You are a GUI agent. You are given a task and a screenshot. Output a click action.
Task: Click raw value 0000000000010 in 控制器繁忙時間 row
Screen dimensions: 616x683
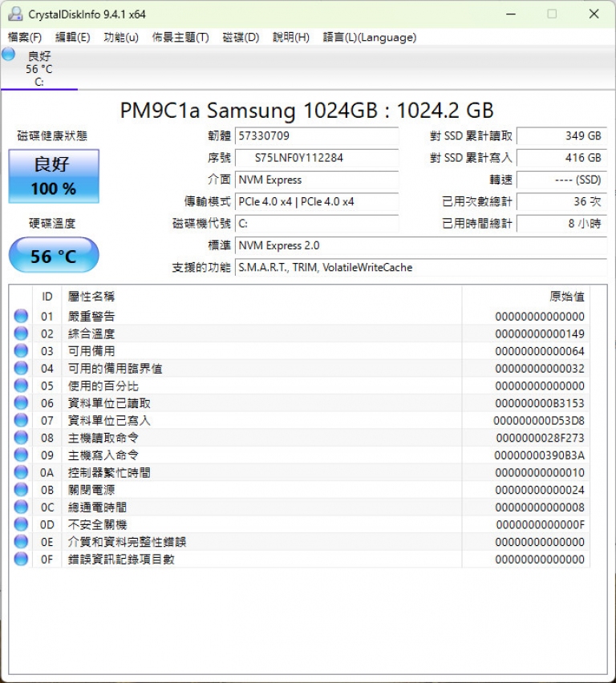tap(540, 473)
